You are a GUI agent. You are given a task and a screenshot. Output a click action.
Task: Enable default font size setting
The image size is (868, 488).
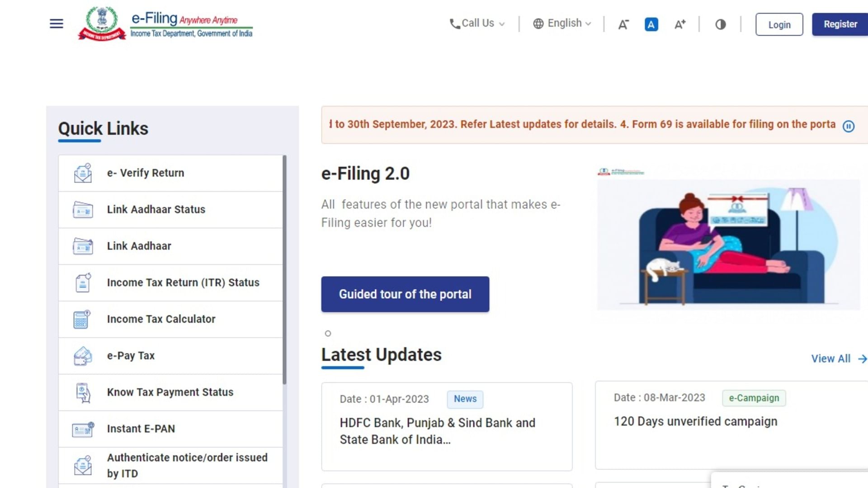point(651,24)
